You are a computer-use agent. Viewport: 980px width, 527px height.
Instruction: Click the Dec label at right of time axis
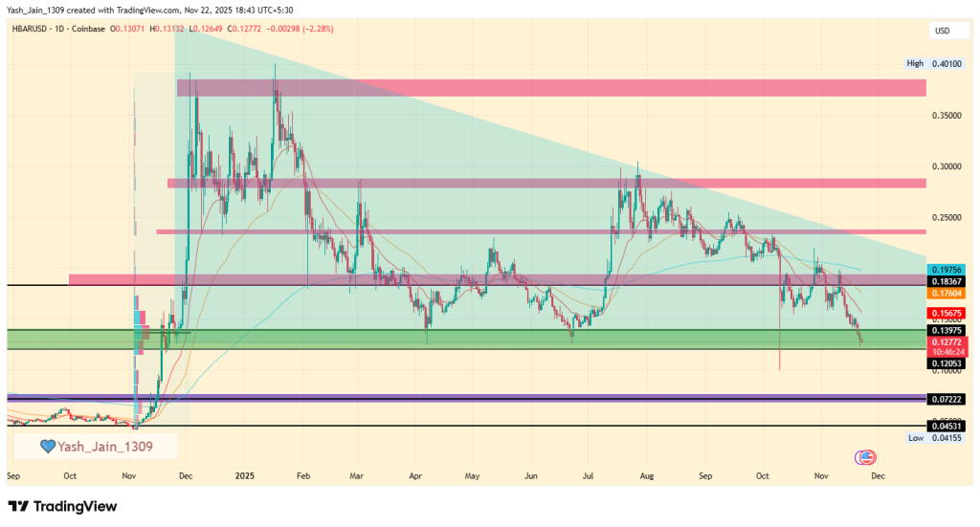(878, 474)
